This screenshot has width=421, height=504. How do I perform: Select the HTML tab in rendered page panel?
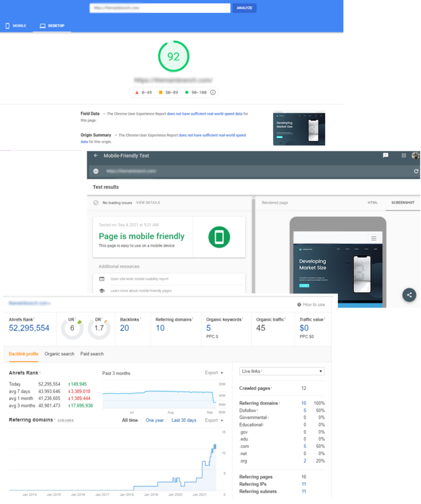(x=372, y=203)
